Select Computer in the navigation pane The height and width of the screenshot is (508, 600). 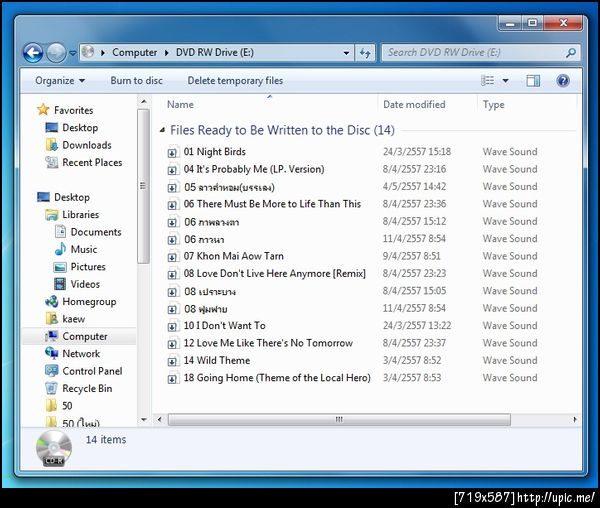point(85,336)
